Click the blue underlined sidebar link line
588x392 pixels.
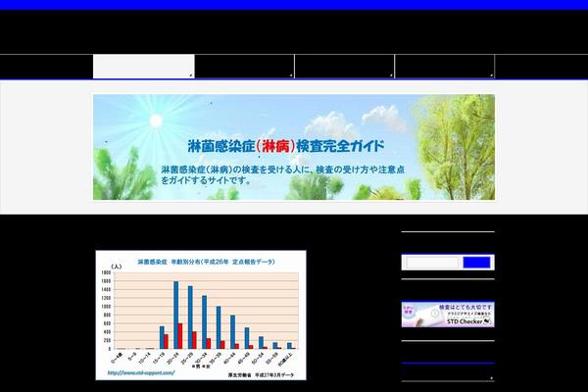click(x=448, y=364)
